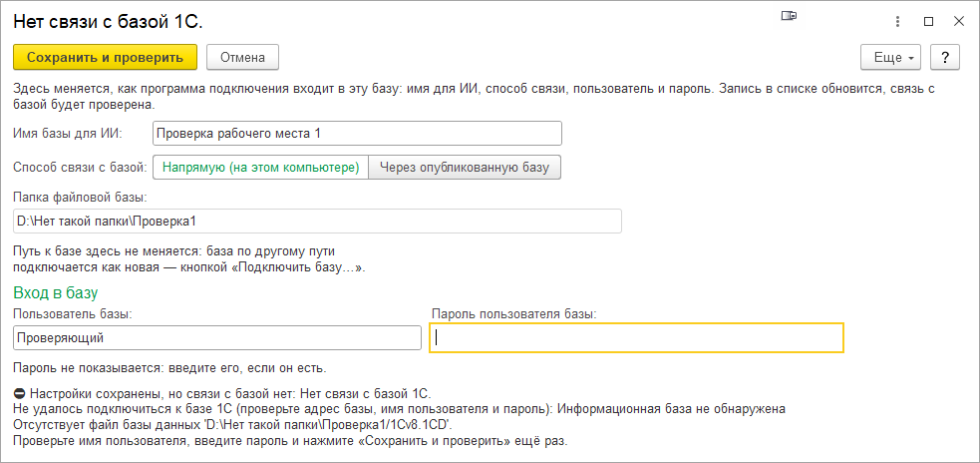Image resolution: width=980 pixels, height=463 pixels.
Task: Open help with the '?' button
Action: click(945, 57)
